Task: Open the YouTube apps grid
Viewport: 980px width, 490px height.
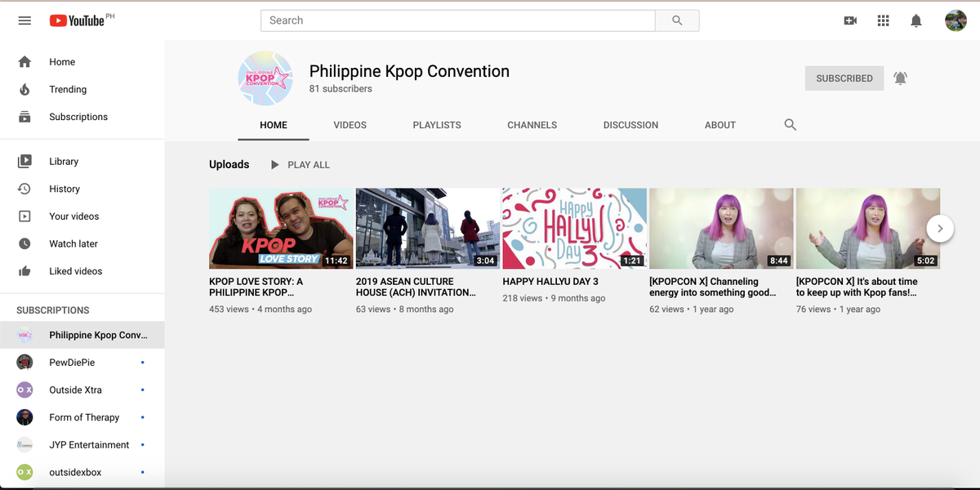Action: tap(883, 20)
